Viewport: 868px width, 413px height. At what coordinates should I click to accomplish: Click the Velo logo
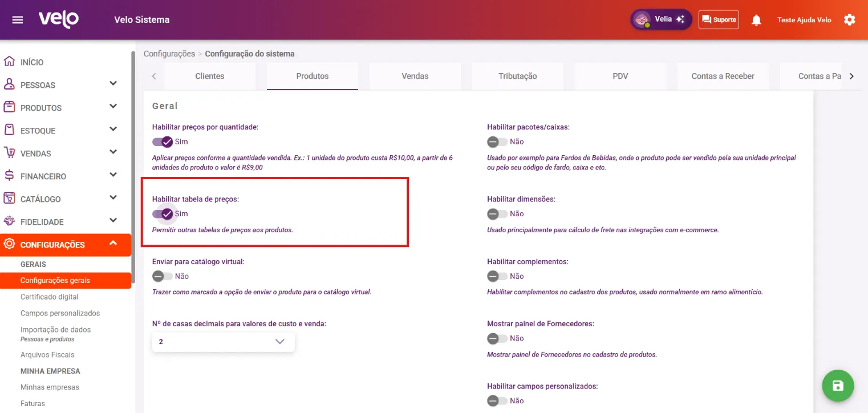59,19
